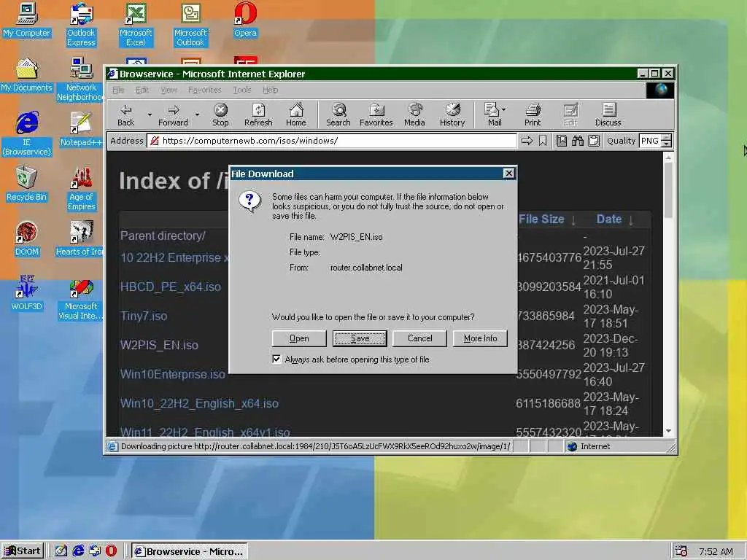The width and height of the screenshot is (747, 560).
Task: Click the Forward toolbar button
Action: 173,114
